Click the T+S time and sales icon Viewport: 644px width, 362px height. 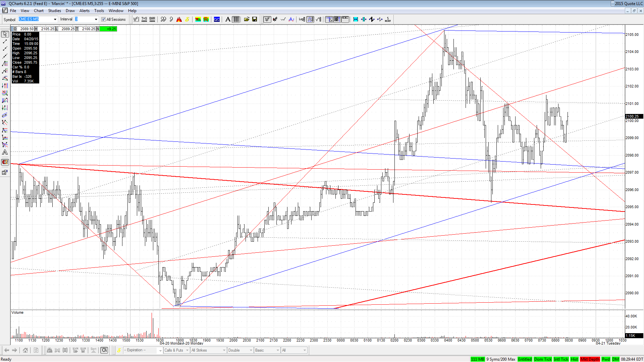click(x=144, y=19)
